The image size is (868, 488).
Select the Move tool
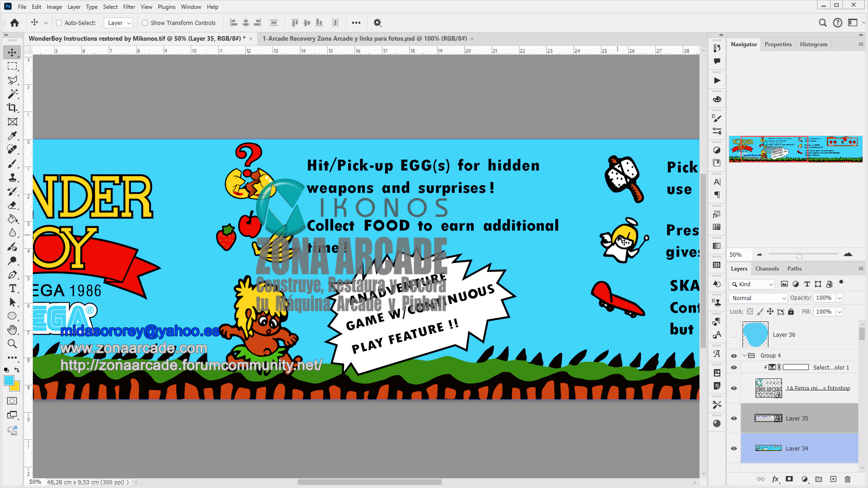point(12,52)
